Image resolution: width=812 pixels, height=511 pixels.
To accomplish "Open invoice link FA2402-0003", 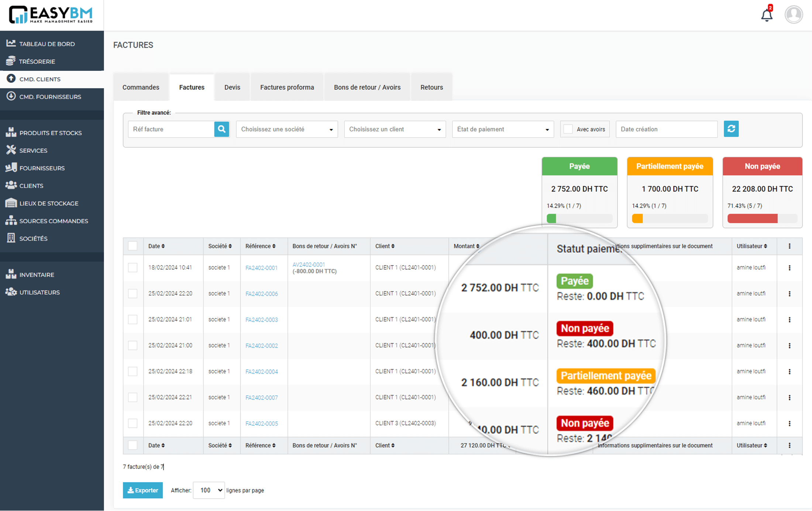I will click(261, 320).
